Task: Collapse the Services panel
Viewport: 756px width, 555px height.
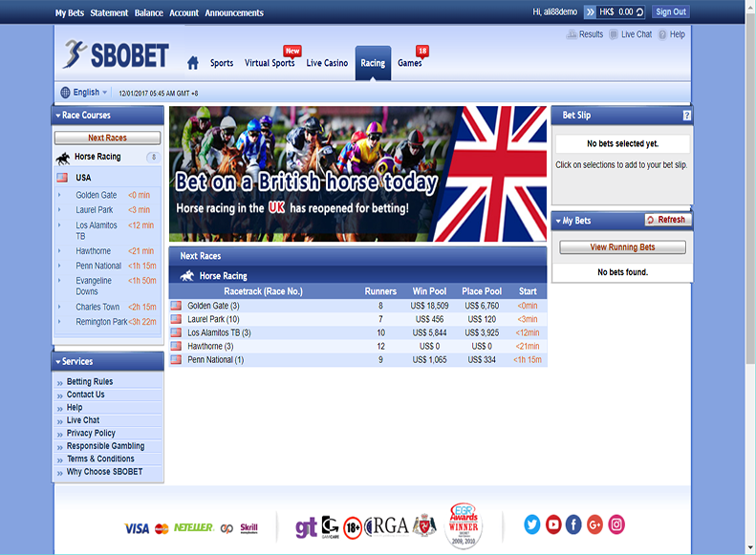Action: pyautogui.click(x=58, y=362)
